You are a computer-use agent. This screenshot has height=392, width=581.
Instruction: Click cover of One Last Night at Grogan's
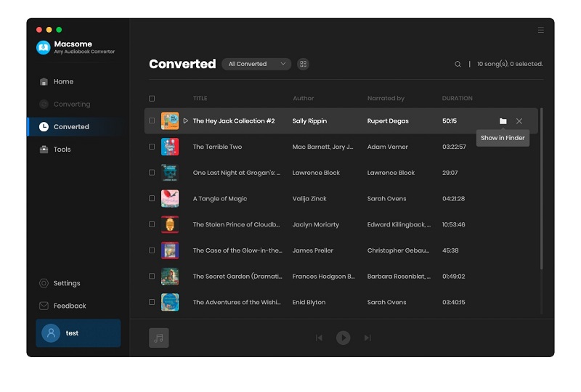click(170, 173)
